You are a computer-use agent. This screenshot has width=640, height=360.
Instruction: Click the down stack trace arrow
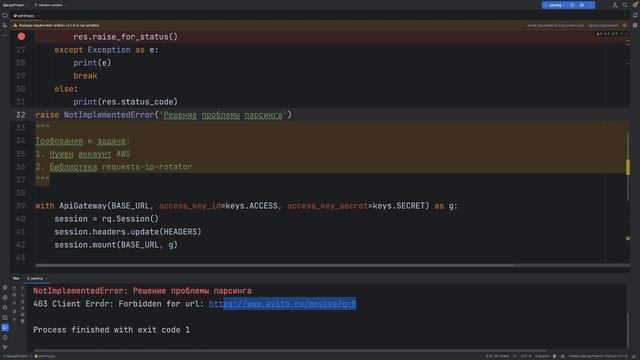point(22,295)
